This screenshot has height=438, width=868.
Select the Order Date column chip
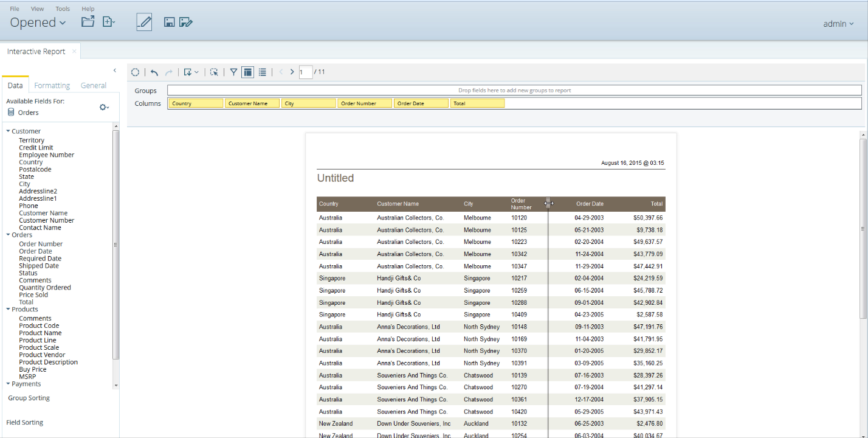pos(421,103)
